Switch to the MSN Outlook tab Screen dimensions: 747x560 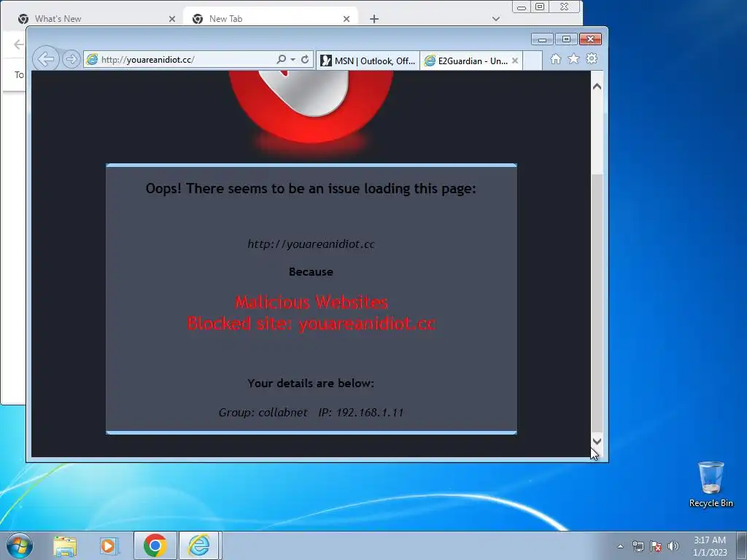pyautogui.click(x=368, y=61)
